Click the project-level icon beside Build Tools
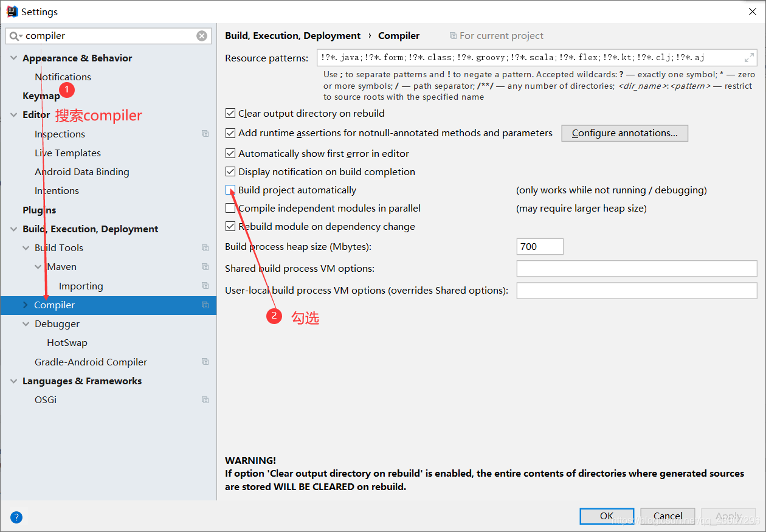766x532 pixels. [x=205, y=247]
